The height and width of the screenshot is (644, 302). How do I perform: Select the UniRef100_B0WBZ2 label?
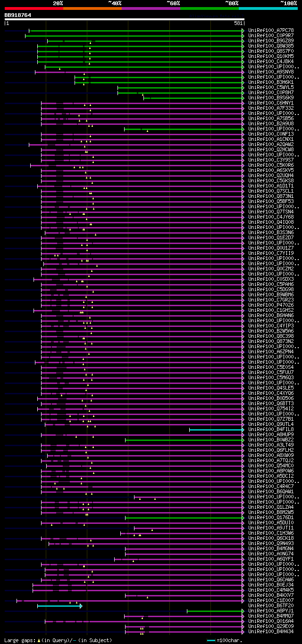[x=271, y=440]
